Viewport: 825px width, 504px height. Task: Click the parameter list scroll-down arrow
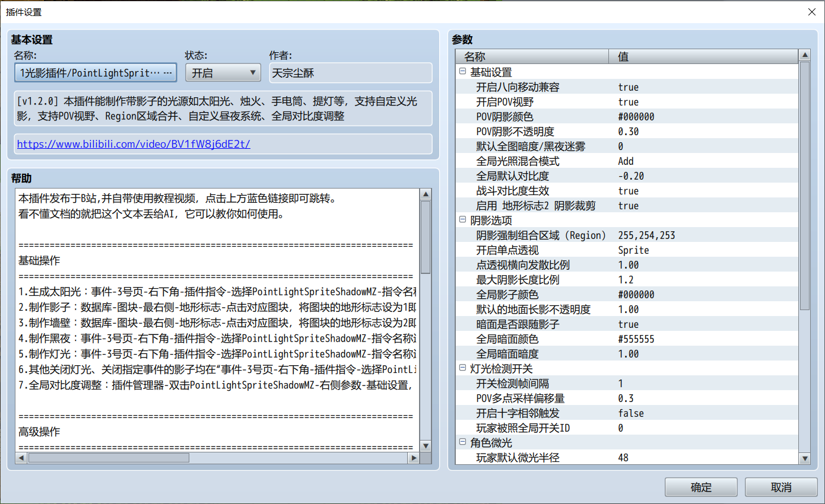[805, 458]
